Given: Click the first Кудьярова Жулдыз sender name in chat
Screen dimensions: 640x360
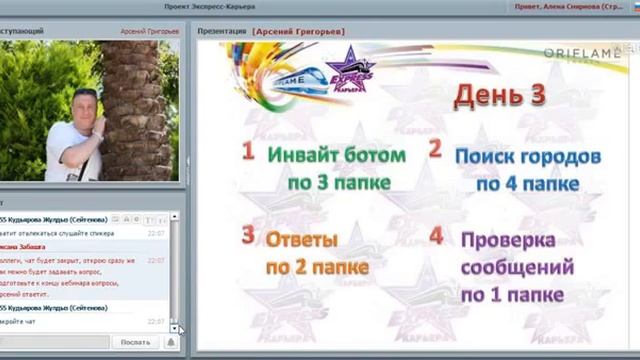Looking at the screenshot, I should (x=54, y=220).
